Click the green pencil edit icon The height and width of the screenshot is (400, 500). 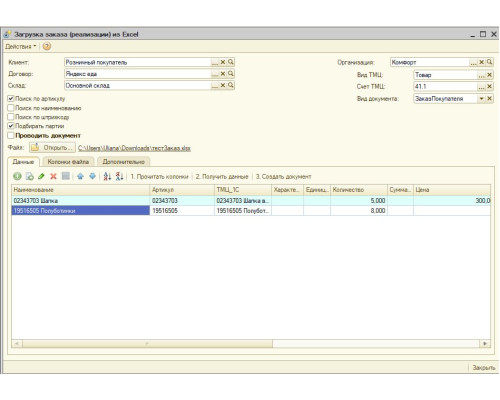click(41, 176)
